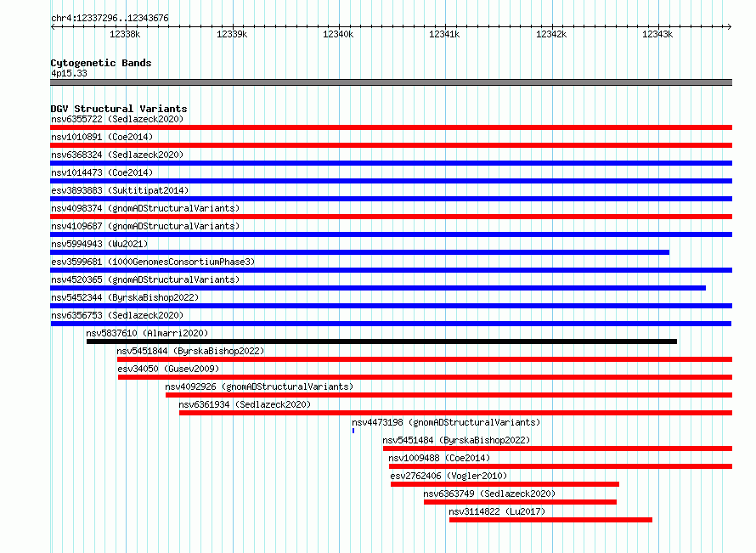Select the blue bar of nsv4520365

(378, 288)
